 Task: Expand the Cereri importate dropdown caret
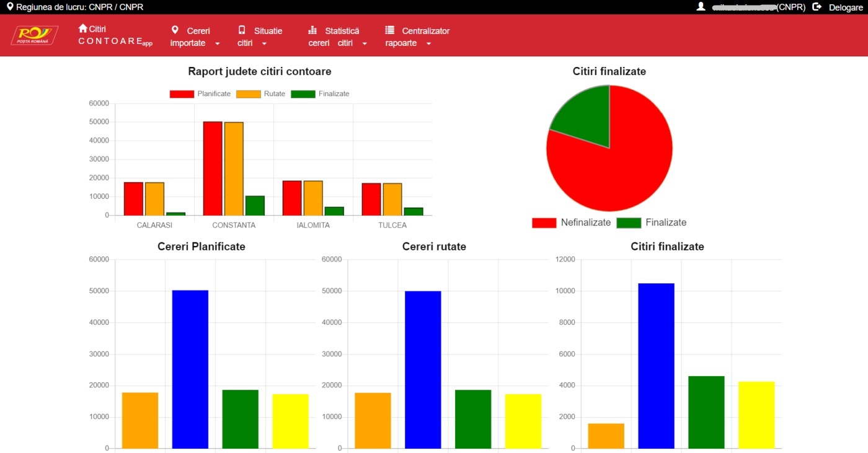pos(217,44)
